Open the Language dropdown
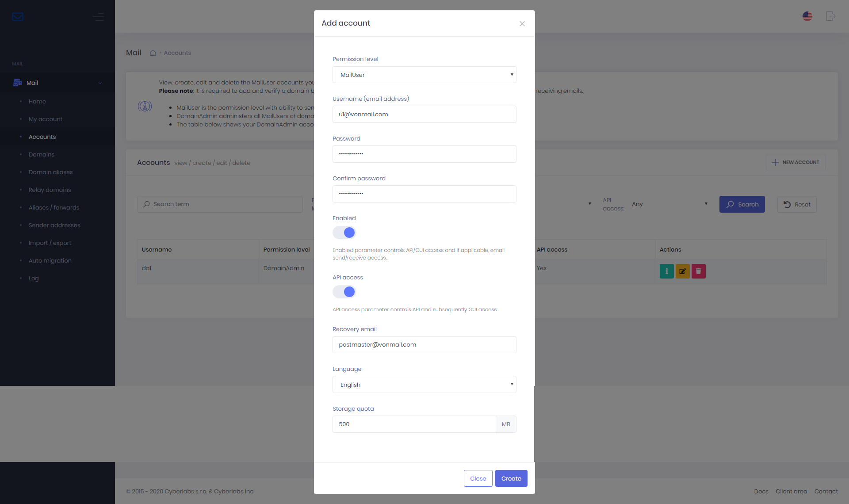Viewport: 849px width, 504px height. click(424, 385)
